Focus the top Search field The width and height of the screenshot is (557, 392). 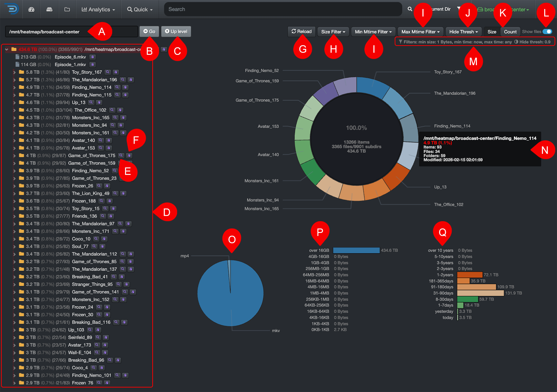pos(283,9)
